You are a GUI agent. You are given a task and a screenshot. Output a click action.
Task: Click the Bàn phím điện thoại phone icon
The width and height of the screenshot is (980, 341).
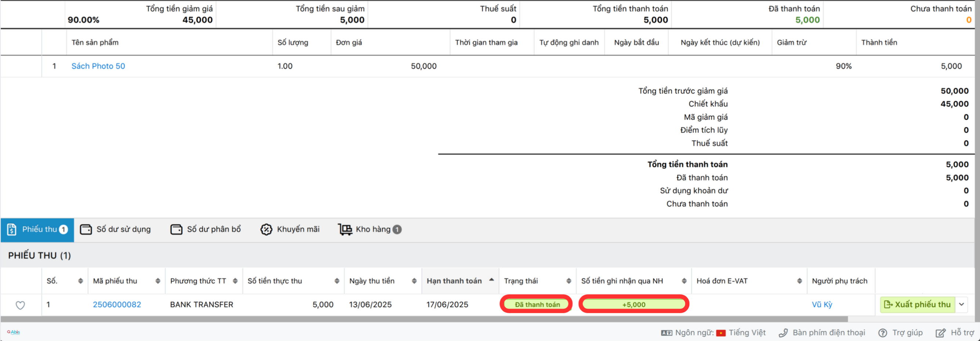[783, 333]
